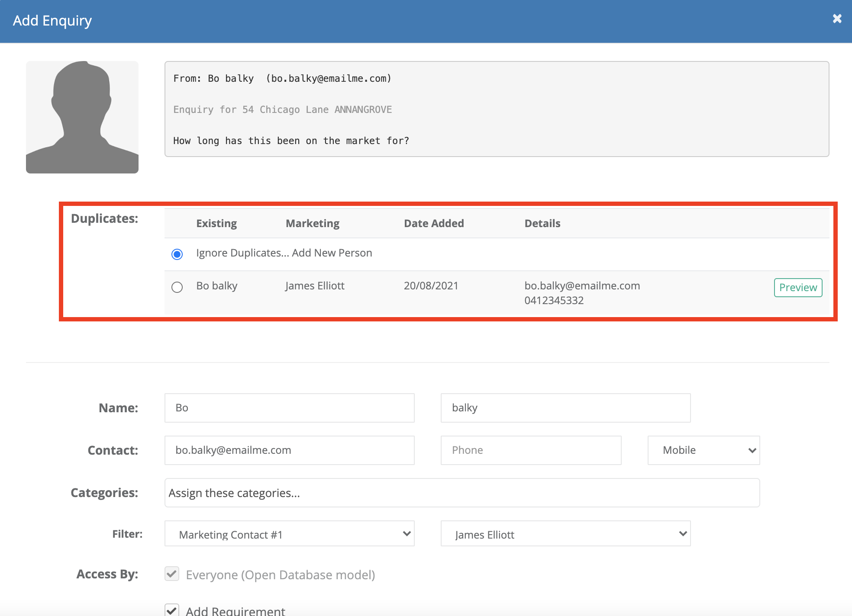Close the Add Enquiry dialog
Viewport: 852px width, 616px height.
point(837,19)
